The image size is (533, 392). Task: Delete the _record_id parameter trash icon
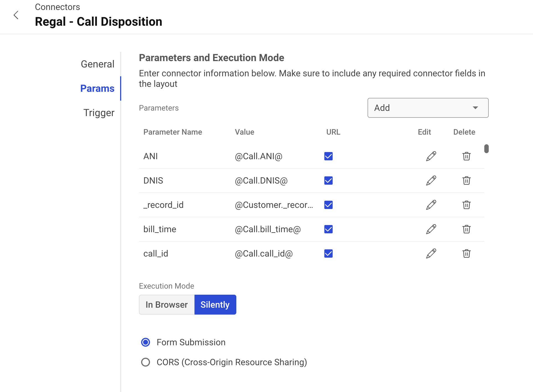click(x=466, y=205)
